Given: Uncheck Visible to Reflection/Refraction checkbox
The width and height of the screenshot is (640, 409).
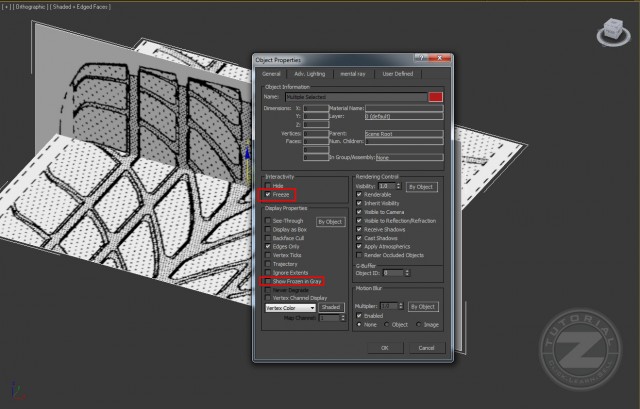Looking at the screenshot, I should 359,221.
